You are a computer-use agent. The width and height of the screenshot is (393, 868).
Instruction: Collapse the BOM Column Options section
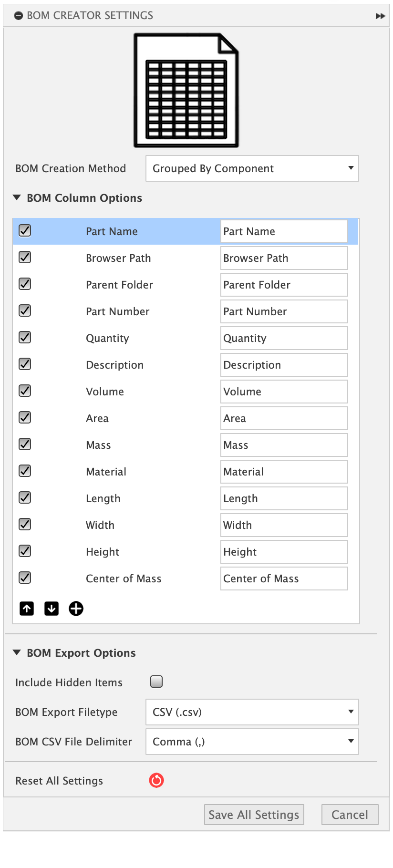pos(17,197)
